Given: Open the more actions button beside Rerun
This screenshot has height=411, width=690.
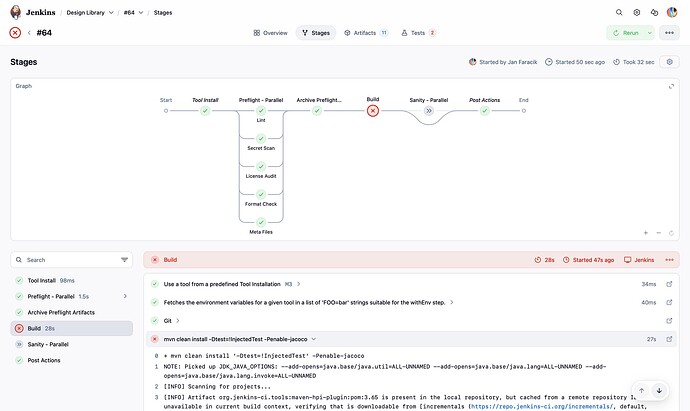Looking at the screenshot, I should [669, 33].
